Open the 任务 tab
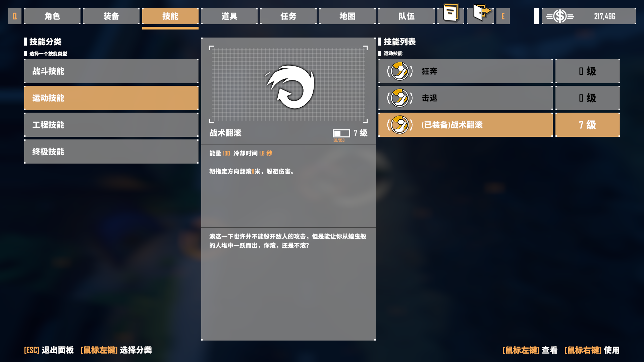644x362 pixels. pos(288,16)
